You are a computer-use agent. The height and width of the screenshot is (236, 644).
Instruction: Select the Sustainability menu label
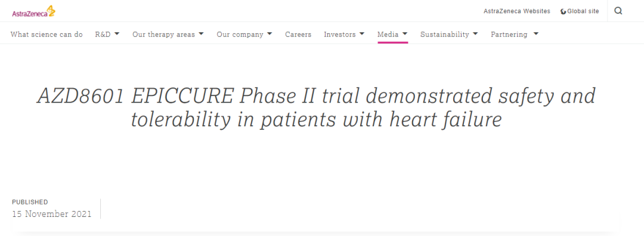(444, 35)
